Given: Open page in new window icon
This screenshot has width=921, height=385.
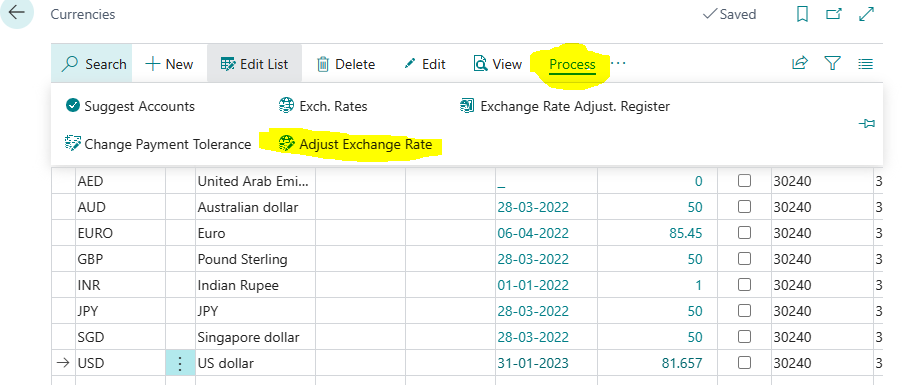Looking at the screenshot, I should (834, 14).
